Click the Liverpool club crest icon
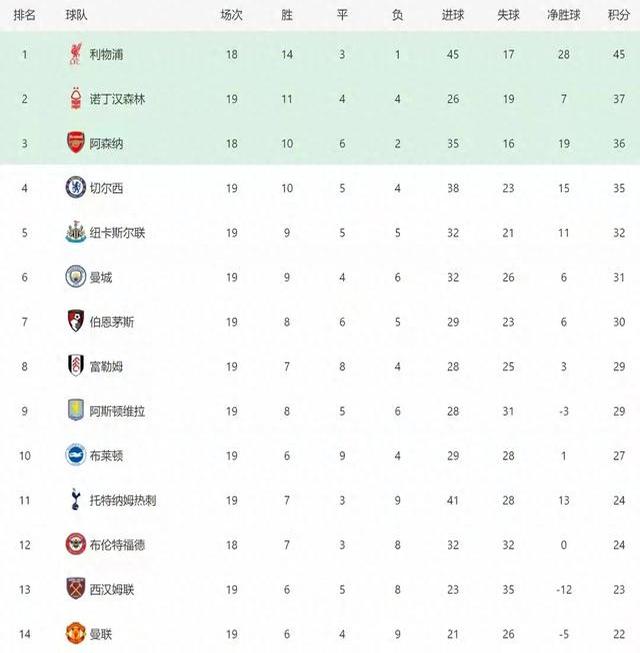Viewport: 640px width, 653px height. 75,54
